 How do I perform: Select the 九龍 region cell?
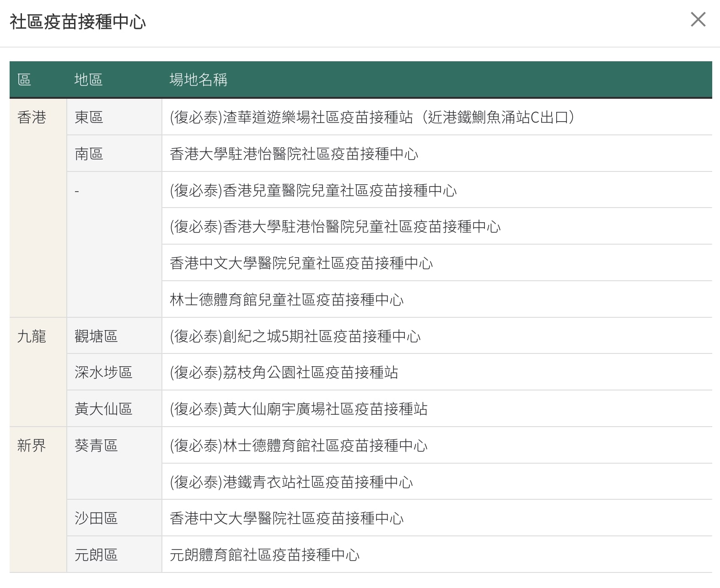point(38,372)
